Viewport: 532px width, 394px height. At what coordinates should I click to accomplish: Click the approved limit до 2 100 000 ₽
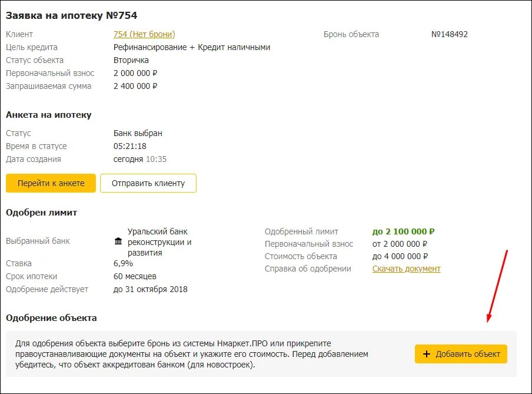(x=403, y=231)
